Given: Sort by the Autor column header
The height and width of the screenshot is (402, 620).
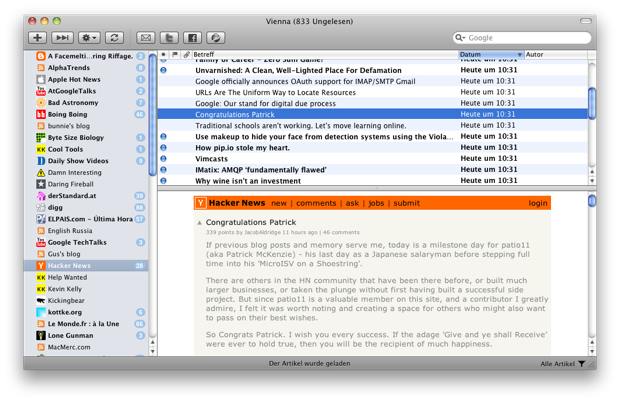Looking at the screenshot, I should click(x=556, y=55).
